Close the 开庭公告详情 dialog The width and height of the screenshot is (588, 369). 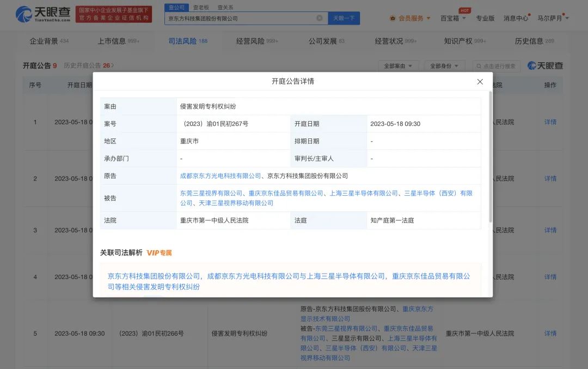click(480, 81)
